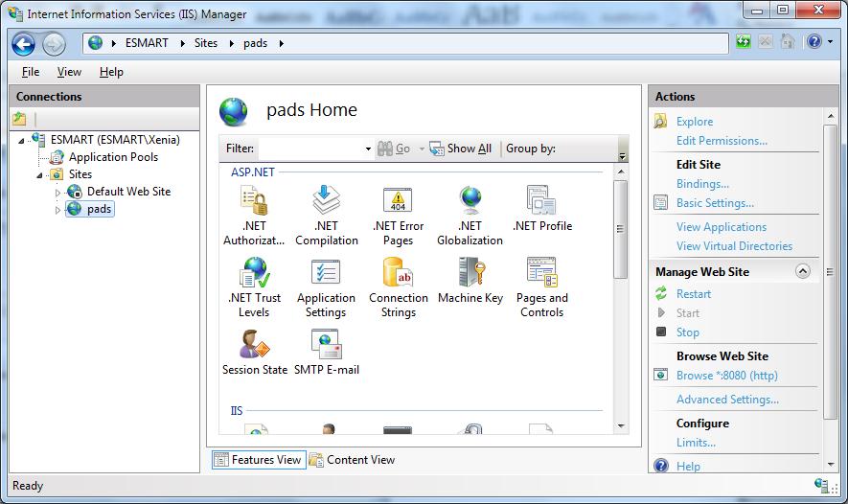Viewport: 848px width, 504px height.
Task: Open Advanced Settings link
Action: (x=727, y=400)
